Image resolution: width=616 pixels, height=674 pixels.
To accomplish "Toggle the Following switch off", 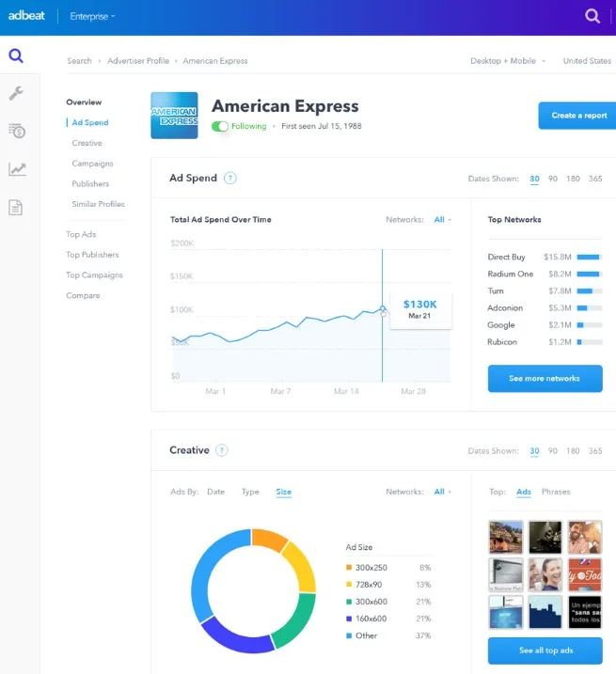I will coord(219,126).
